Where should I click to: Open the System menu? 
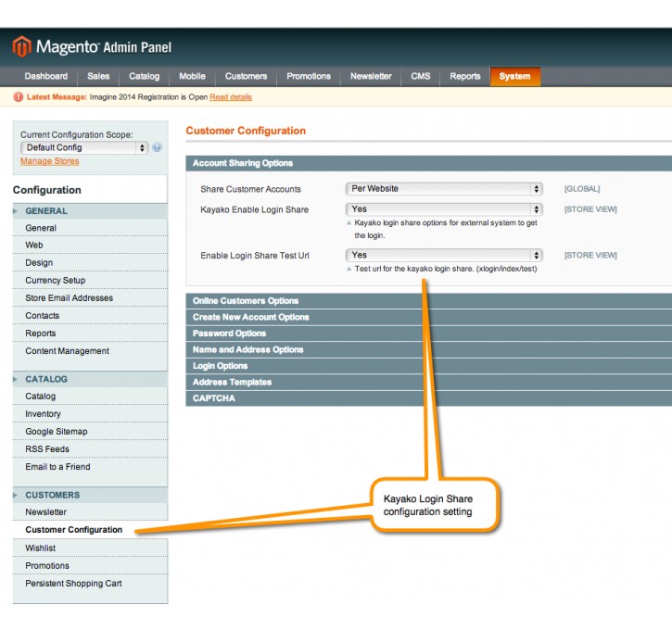point(514,76)
